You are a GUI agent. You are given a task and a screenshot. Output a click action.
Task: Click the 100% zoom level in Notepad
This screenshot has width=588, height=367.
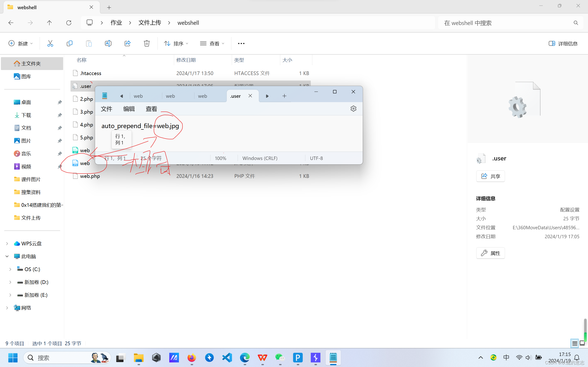click(x=220, y=158)
